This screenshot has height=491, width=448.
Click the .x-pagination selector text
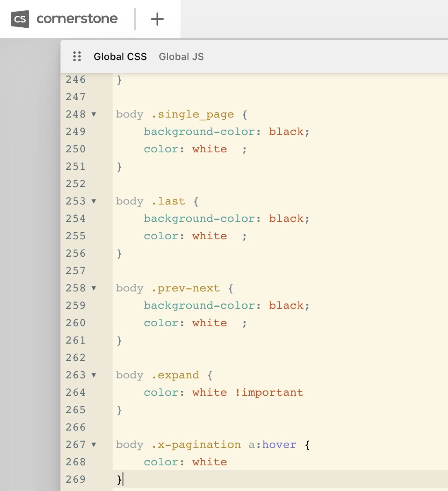pyautogui.click(x=196, y=445)
